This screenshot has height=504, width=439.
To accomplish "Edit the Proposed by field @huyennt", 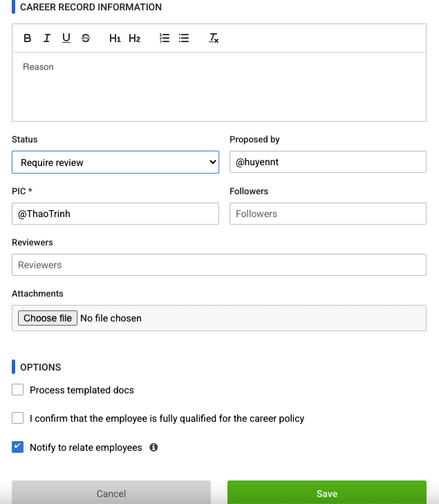I will [x=328, y=162].
